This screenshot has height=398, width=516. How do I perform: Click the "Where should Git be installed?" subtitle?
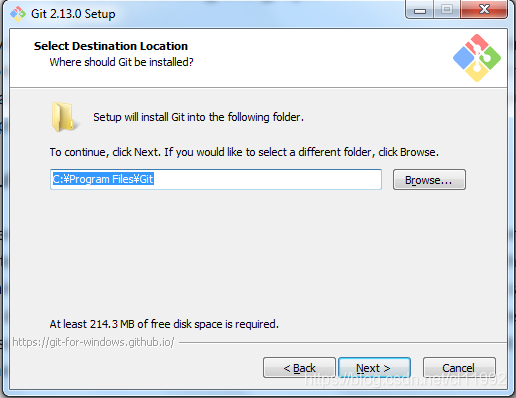(121, 62)
